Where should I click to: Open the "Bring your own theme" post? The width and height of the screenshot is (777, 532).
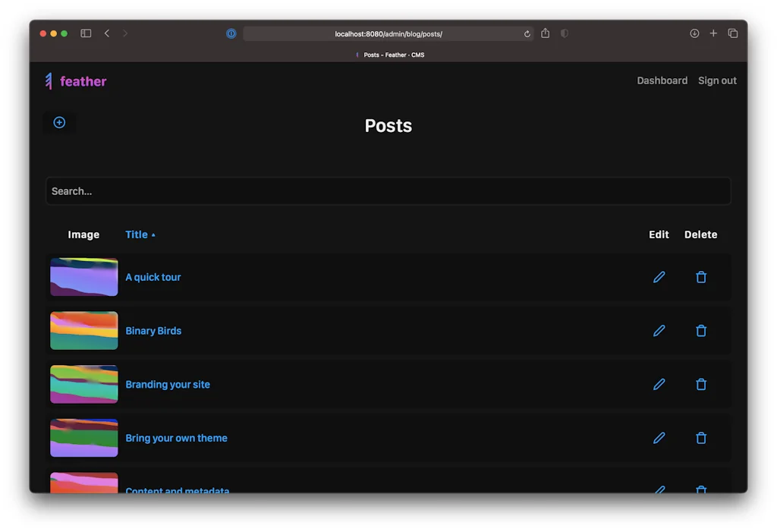[x=177, y=438]
